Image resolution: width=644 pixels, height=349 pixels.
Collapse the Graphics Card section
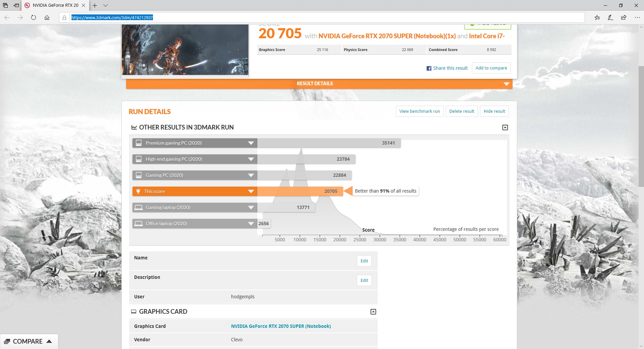click(x=373, y=312)
